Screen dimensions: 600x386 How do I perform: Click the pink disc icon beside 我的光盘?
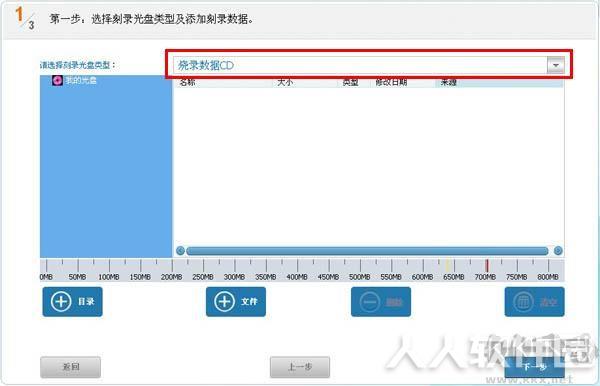point(57,80)
